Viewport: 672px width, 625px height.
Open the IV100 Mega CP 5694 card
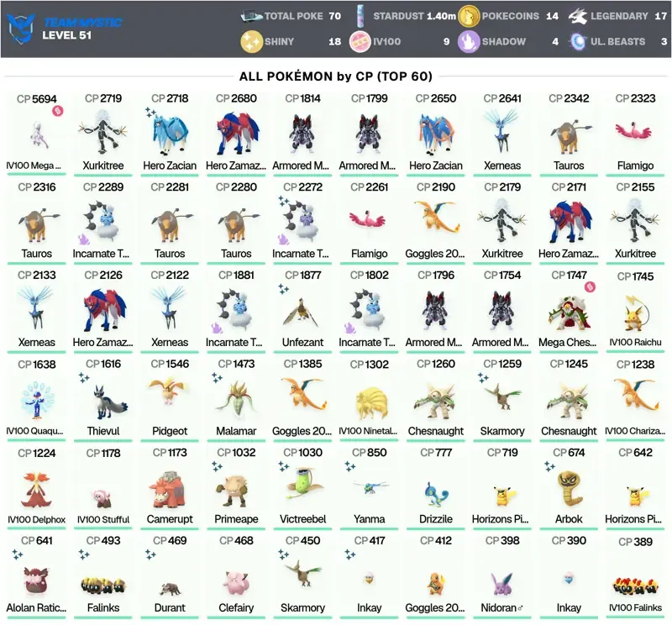36,134
